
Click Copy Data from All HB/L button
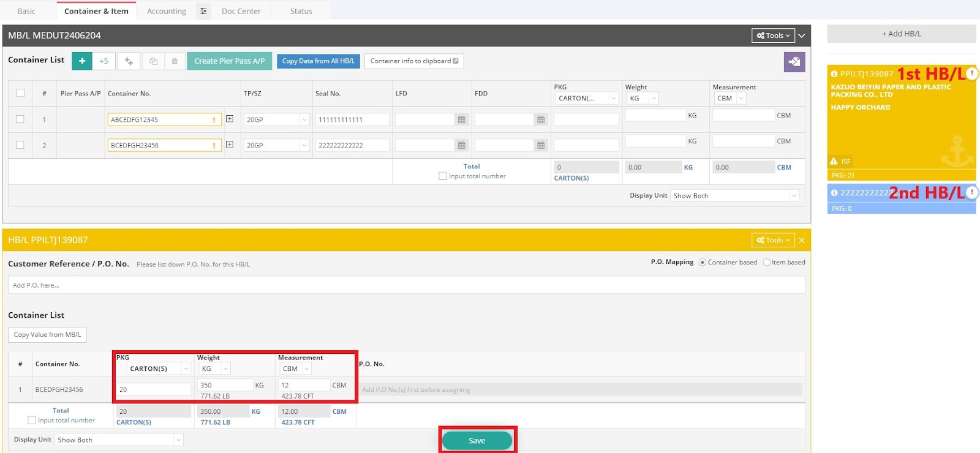pos(318,61)
